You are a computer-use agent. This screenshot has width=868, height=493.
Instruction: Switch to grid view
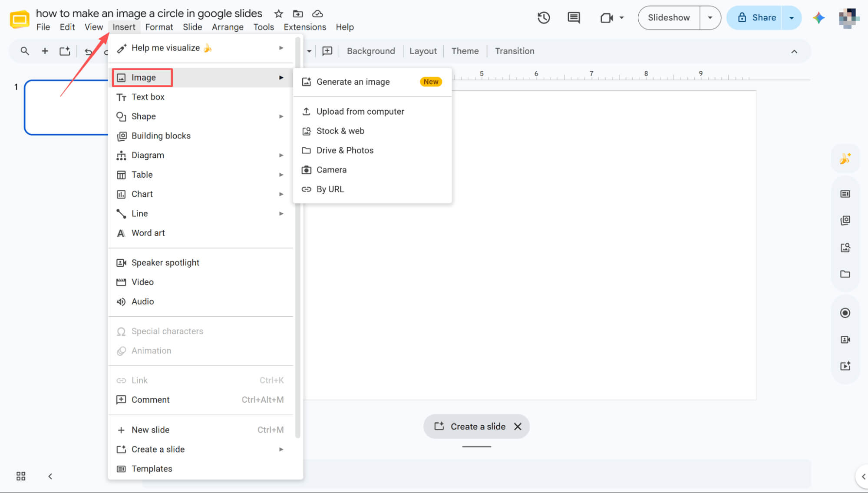pos(20,476)
